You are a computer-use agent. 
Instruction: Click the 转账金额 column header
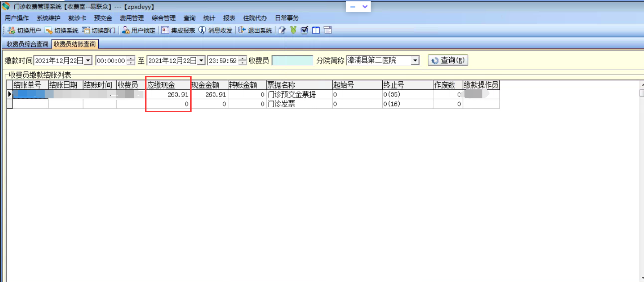tap(247, 85)
